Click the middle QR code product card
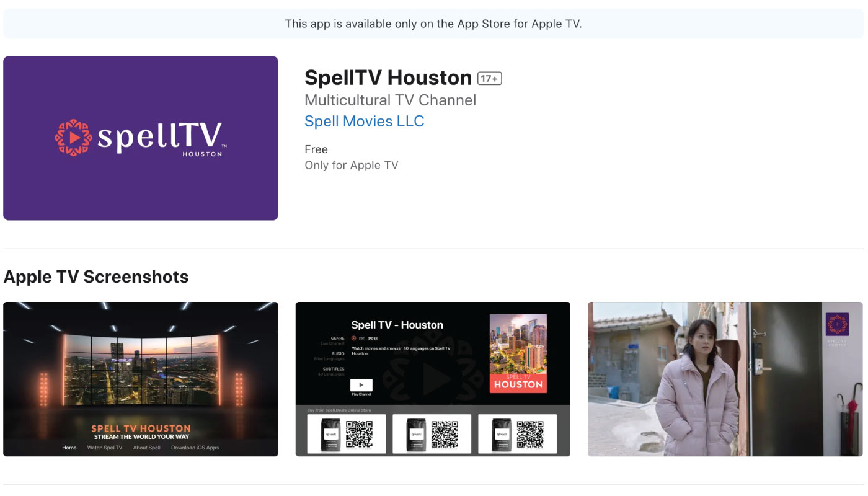The height and width of the screenshot is (496, 868). [432, 434]
